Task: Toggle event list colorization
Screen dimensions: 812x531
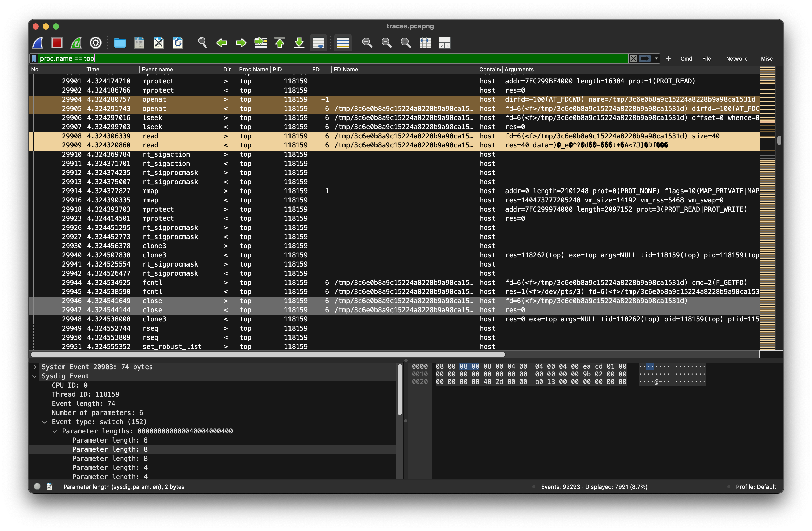Action: (x=343, y=43)
